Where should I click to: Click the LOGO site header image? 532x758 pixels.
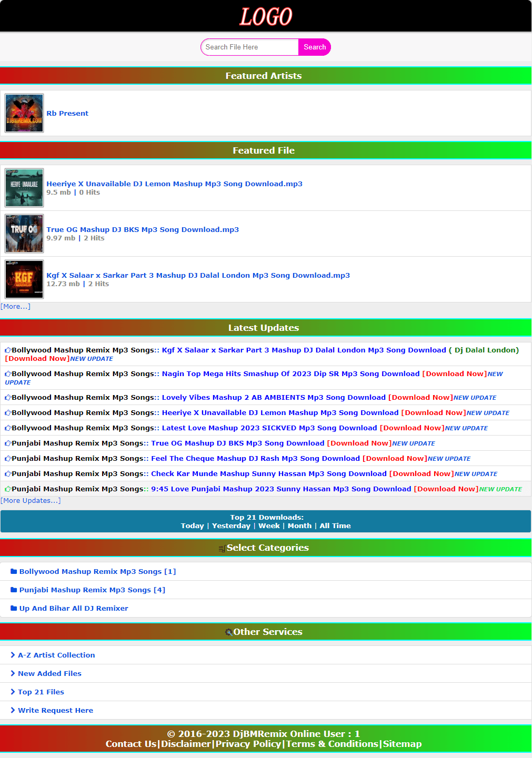click(x=266, y=17)
